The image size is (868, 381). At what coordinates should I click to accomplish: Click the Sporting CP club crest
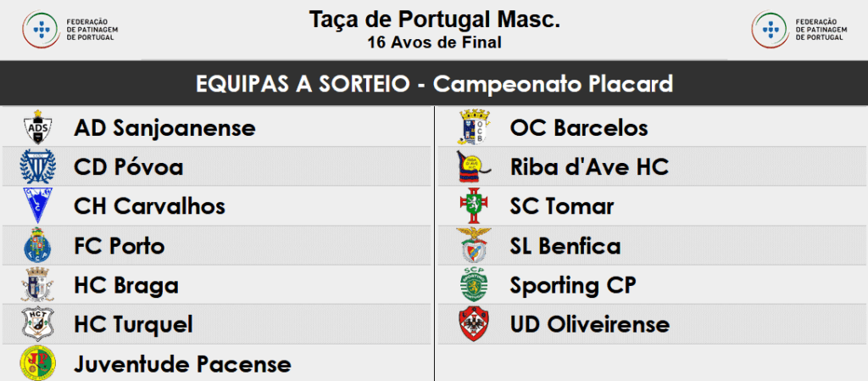pyautogui.click(x=473, y=285)
